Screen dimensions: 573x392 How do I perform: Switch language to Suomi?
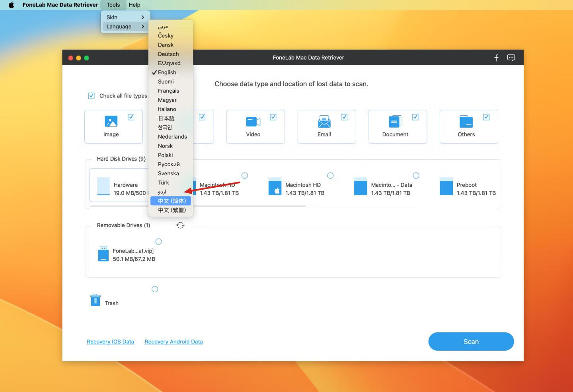pyautogui.click(x=171, y=82)
